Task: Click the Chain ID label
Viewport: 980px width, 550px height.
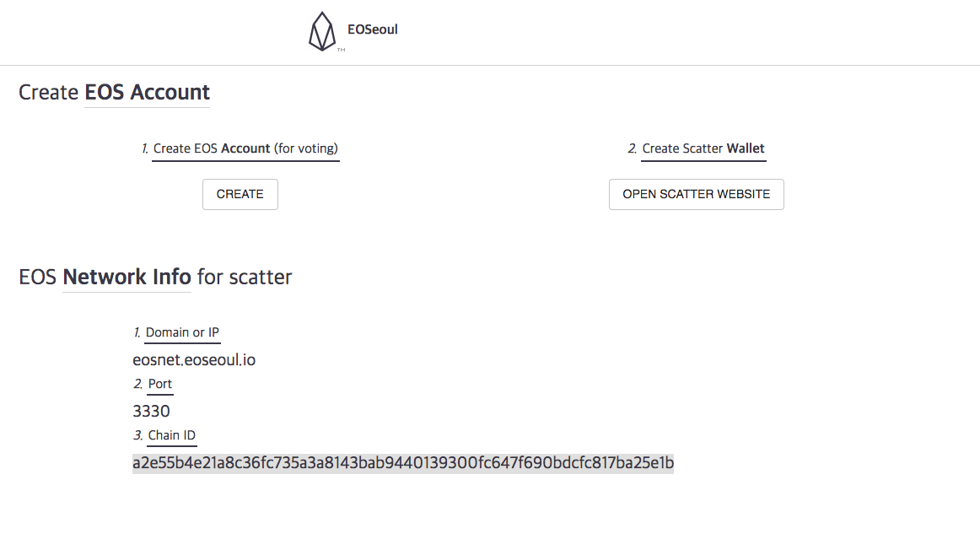Action: click(172, 435)
